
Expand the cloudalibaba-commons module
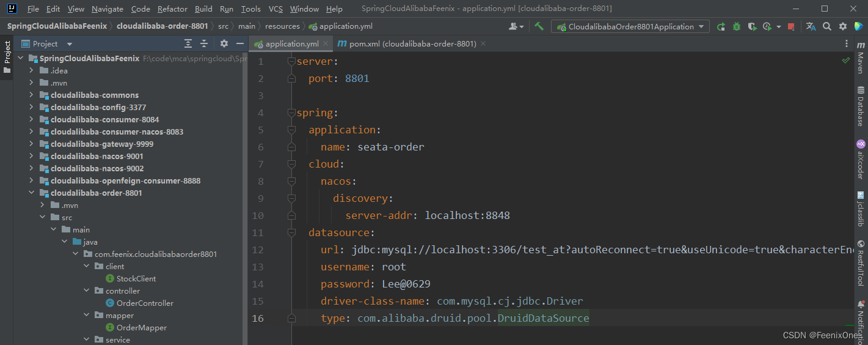tap(31, 95)
